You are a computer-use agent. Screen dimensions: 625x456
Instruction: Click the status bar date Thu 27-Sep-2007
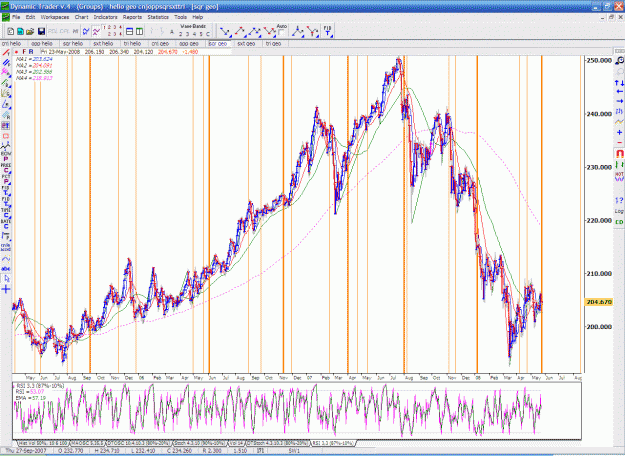tap(26, 451)
